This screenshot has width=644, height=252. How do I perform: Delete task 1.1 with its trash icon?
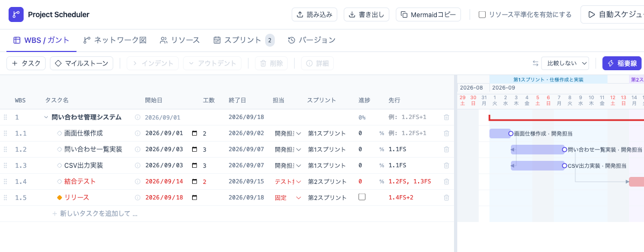click(x=446, y=134)
